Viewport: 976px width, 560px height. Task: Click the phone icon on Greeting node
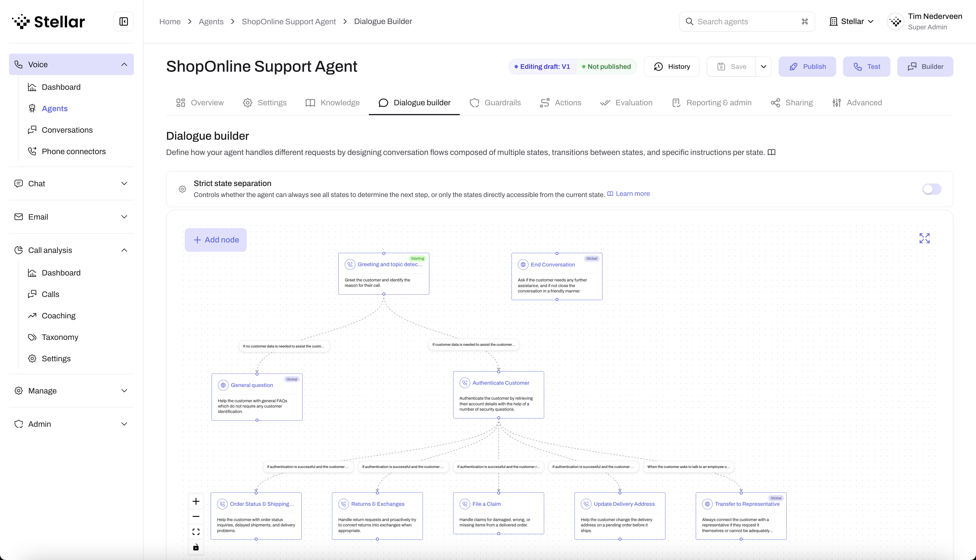(x=350, y=264)
